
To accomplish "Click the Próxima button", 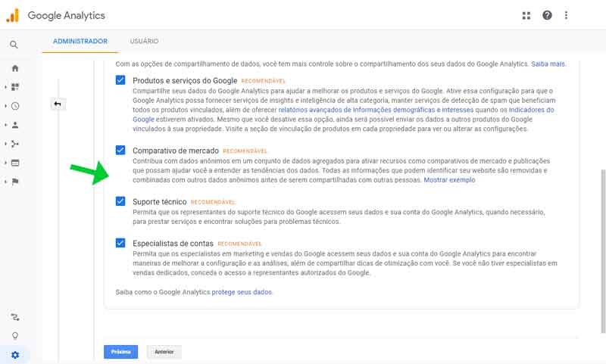I will click(x=121, y=352).
